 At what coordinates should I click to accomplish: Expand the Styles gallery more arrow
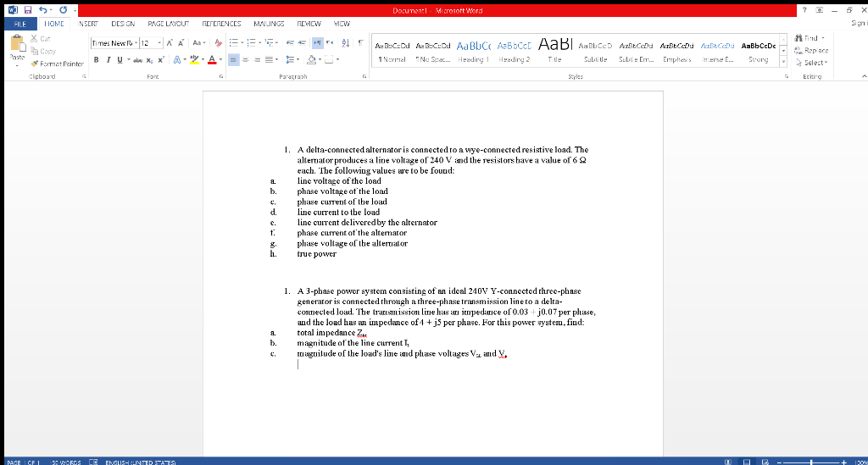pos(783,62)
